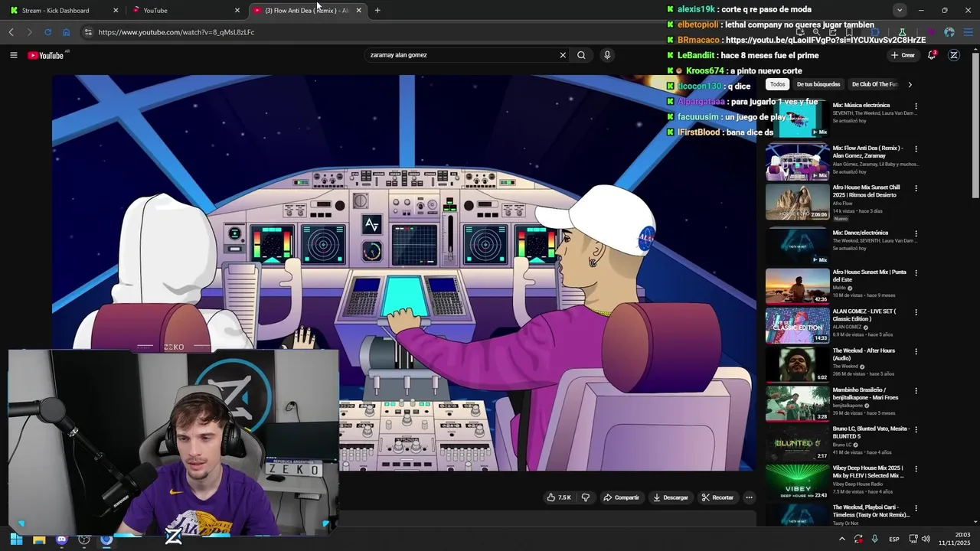
Task: Open menu for Bruno LC BLUNTED 5
Action: point(916,430)
